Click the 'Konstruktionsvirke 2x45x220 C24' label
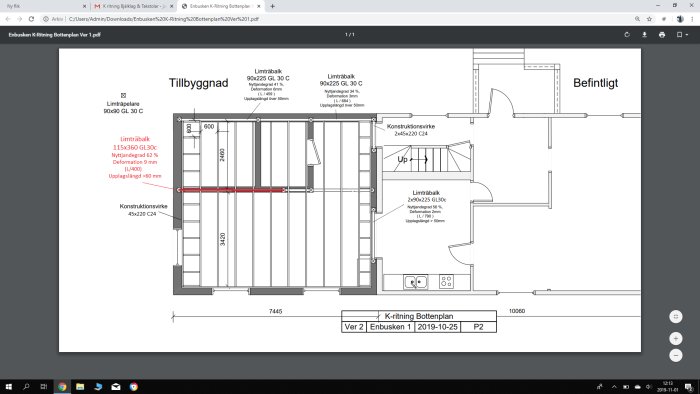Screen dimensions: 700x394 pos(411,130)
